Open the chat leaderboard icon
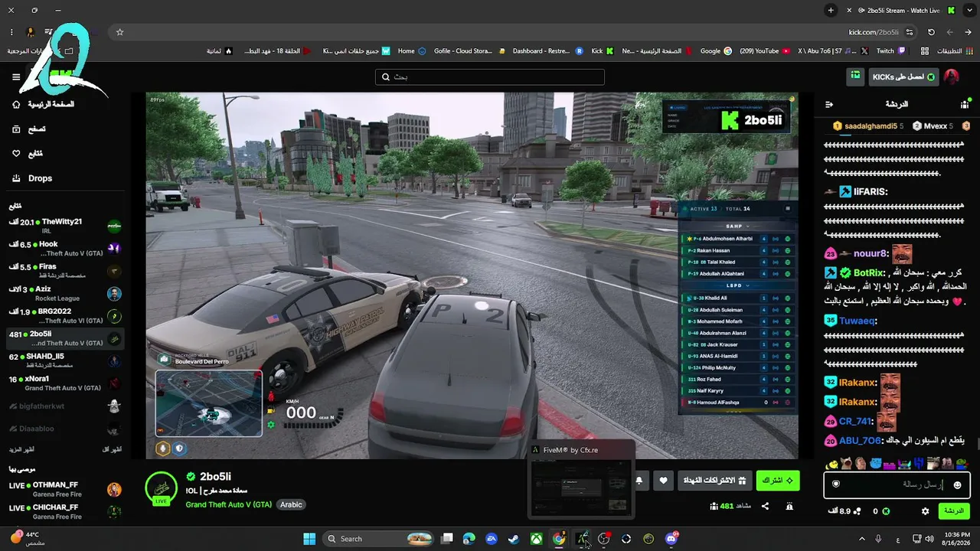Viewport: 980px width, 551px height. click(965, 104)
